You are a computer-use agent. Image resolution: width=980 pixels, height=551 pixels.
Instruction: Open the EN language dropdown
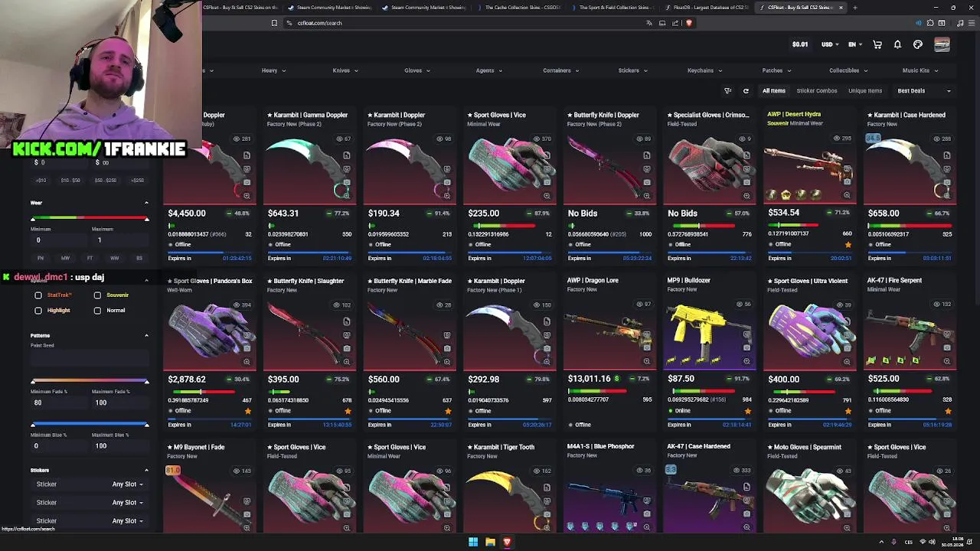[x=855, y=44]
